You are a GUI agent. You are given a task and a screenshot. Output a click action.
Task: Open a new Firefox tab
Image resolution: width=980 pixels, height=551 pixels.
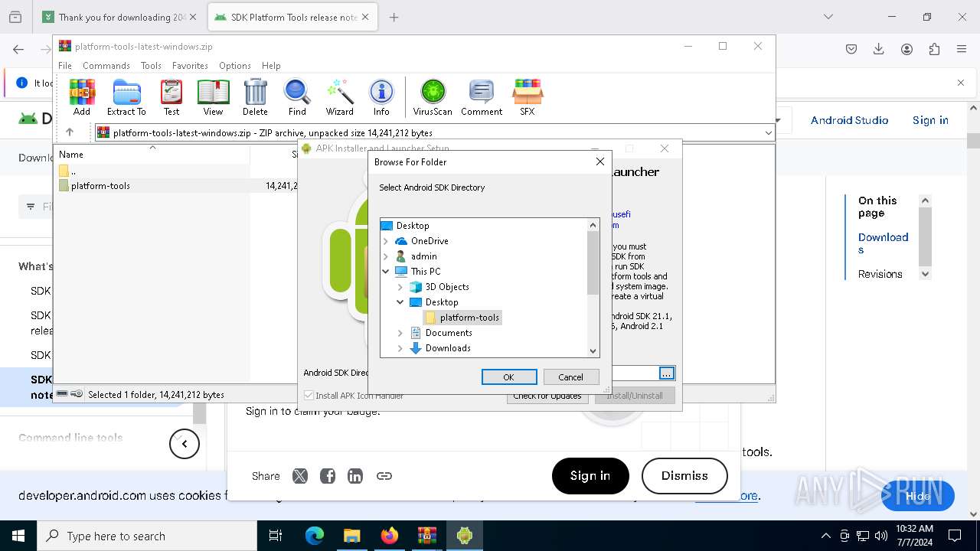pyautogui.click(x=394, y=17)
